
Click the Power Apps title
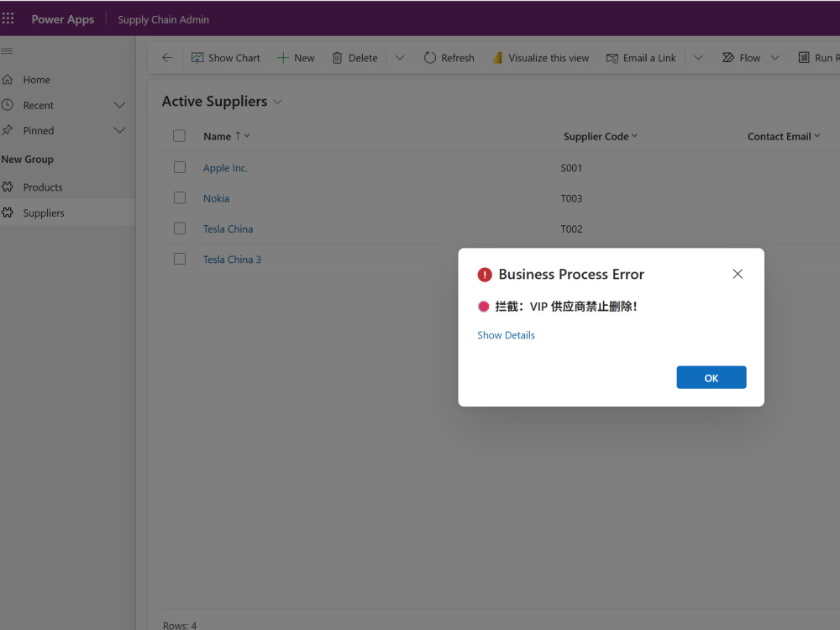(63, 19)
